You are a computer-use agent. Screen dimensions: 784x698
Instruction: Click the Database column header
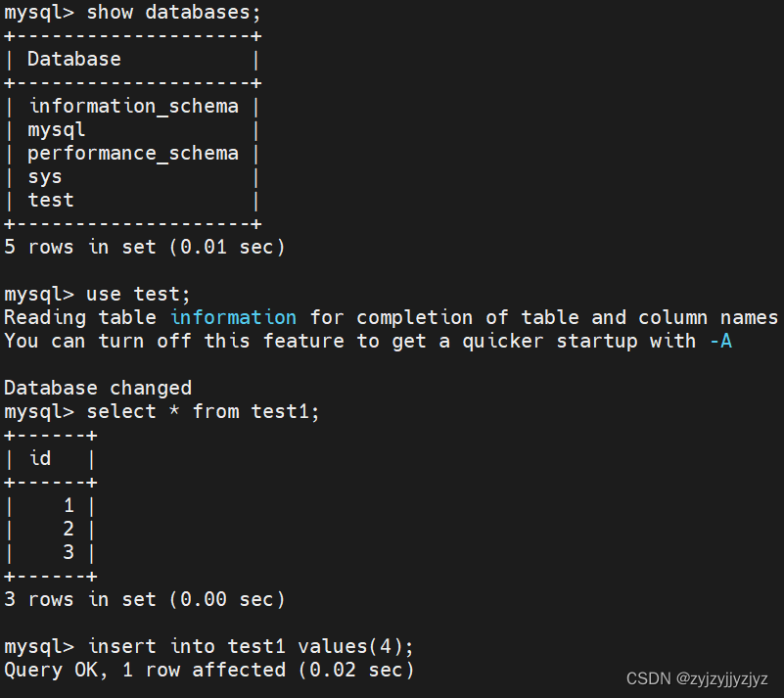74,59
